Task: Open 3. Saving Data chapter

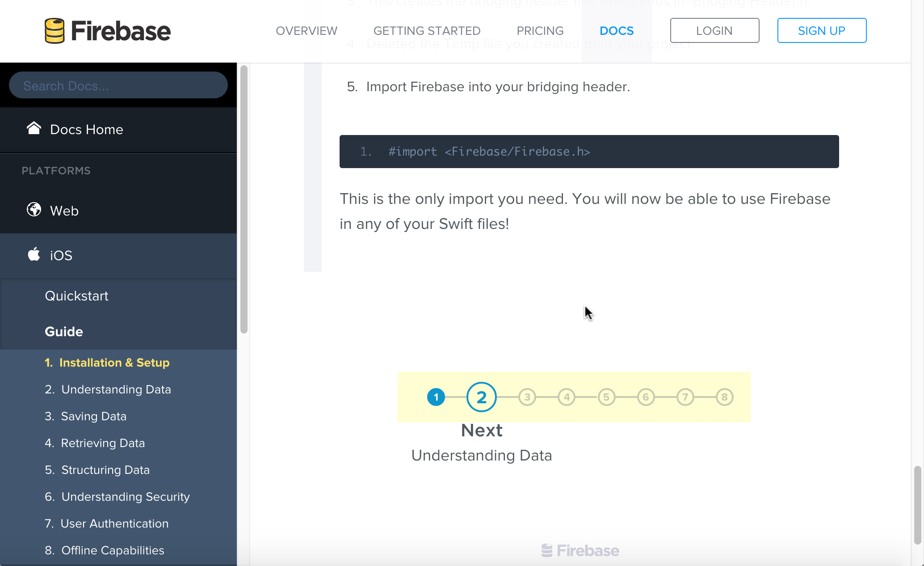Action: [x=85, y=416]
